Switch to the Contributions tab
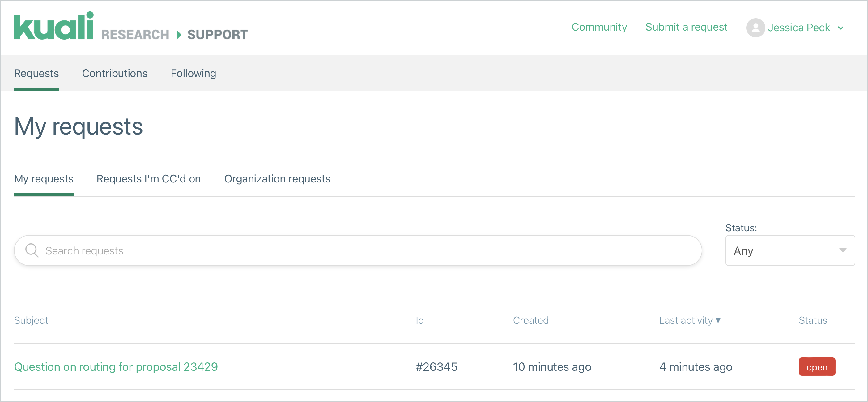The height and width of the screenshot is (402, 868). click(115, 73)
